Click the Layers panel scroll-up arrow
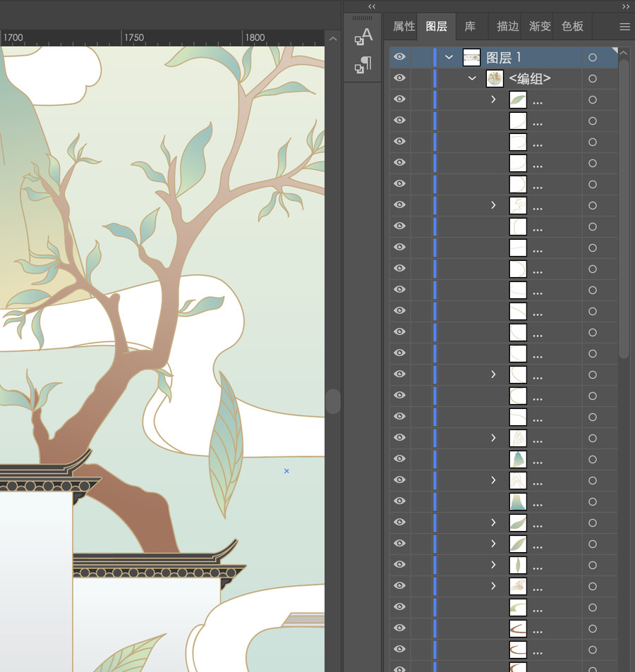The image size is (635, 672). [624, 53]
